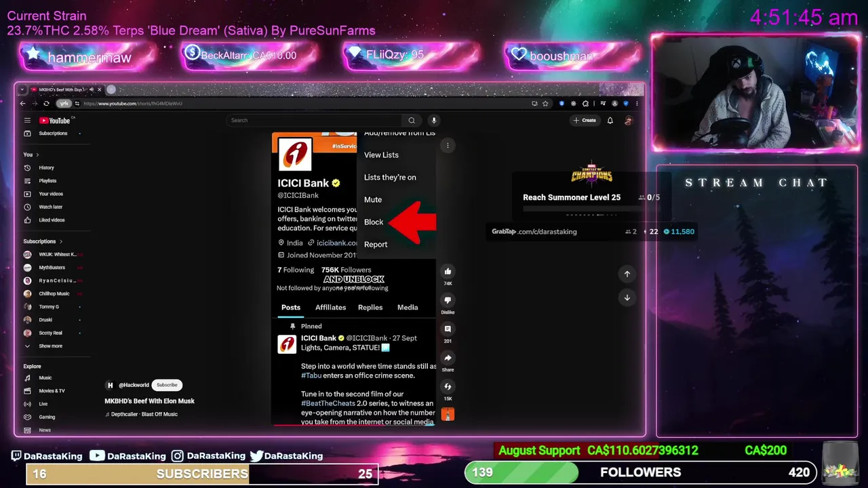This screenshot has width=868, height=488.
Task: Go to previous Short with up arrow
Action: (x=627, y=274)
